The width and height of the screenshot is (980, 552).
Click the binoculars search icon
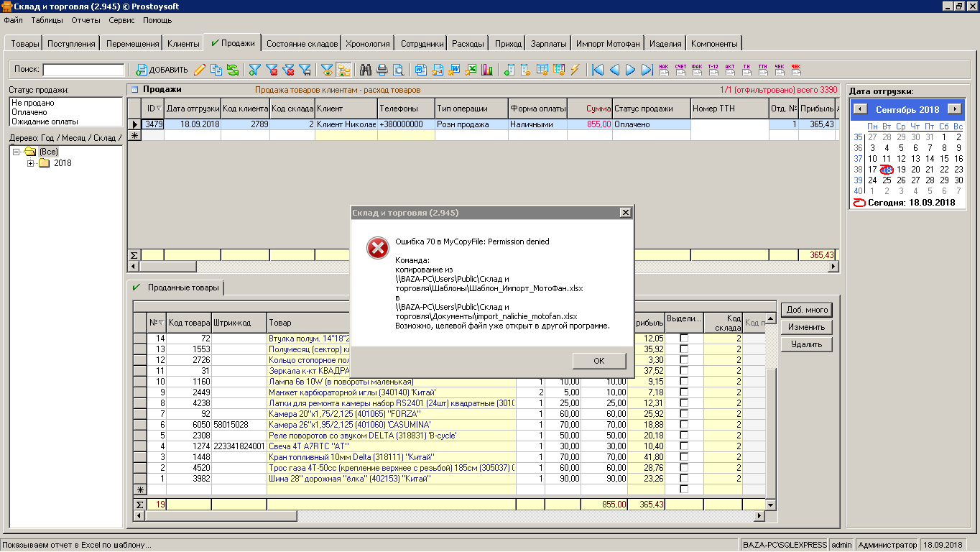[x=365, y=70]
